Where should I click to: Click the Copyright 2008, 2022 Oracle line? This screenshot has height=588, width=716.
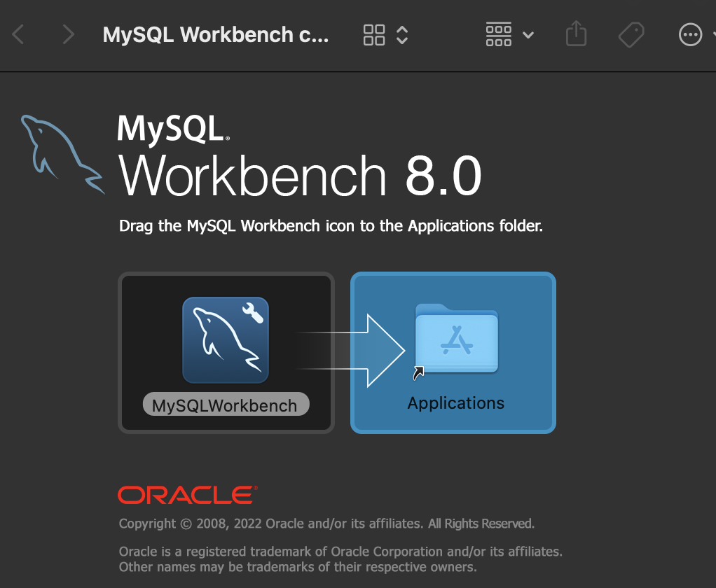pyautogui.click(x=326, y=524)
